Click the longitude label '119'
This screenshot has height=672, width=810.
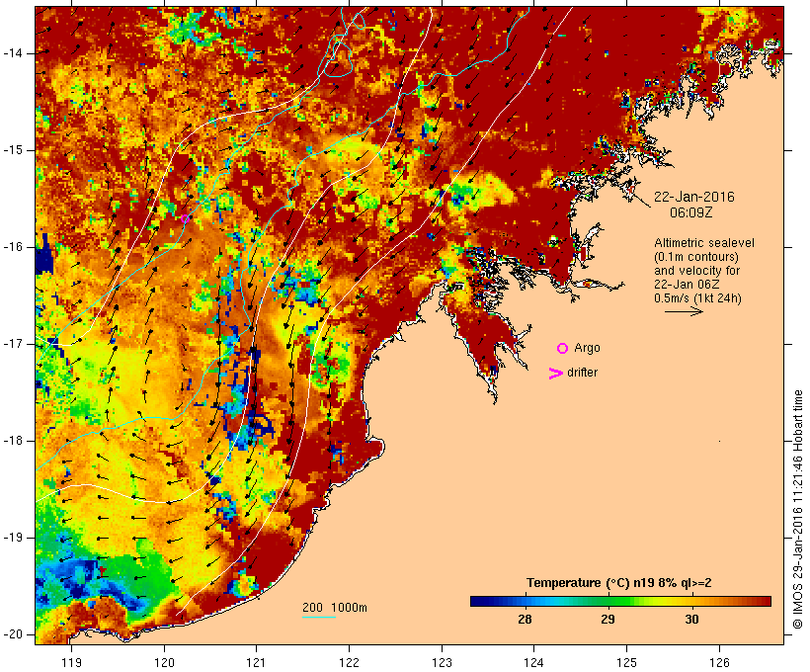pyautogui.click(x=71, y=663)
